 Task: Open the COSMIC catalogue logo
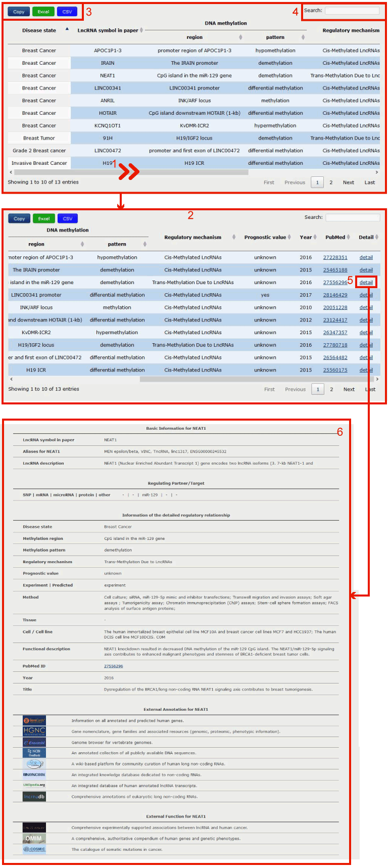(34, 849)
